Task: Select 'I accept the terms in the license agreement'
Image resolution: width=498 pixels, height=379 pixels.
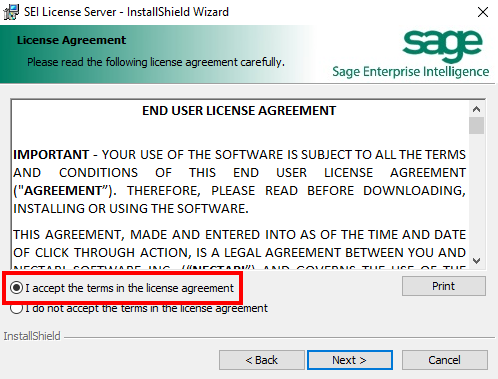Action: tap(16, 288)
